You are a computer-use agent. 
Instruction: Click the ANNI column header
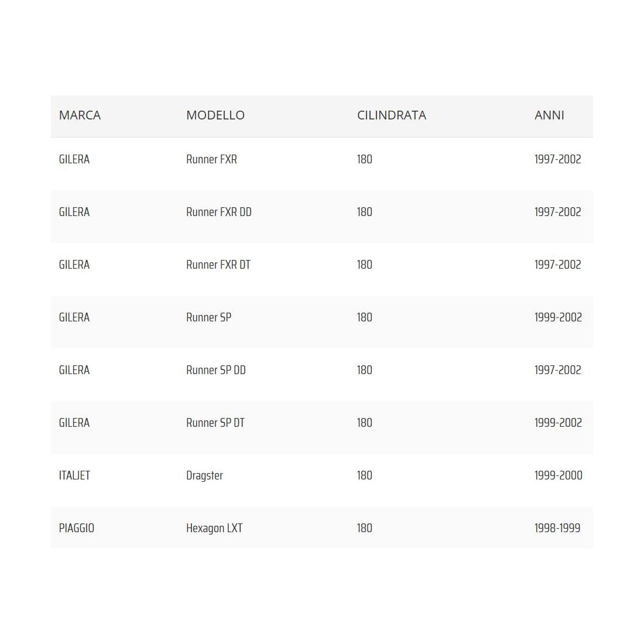pyautogui.click(x=549, y=115)
